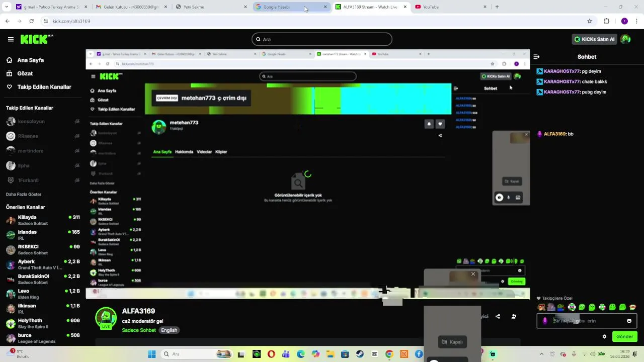The width and height of the screenshot is (644, 362).
Task: Click the Kapalı camera-off button
Action: tap(452, 342)
